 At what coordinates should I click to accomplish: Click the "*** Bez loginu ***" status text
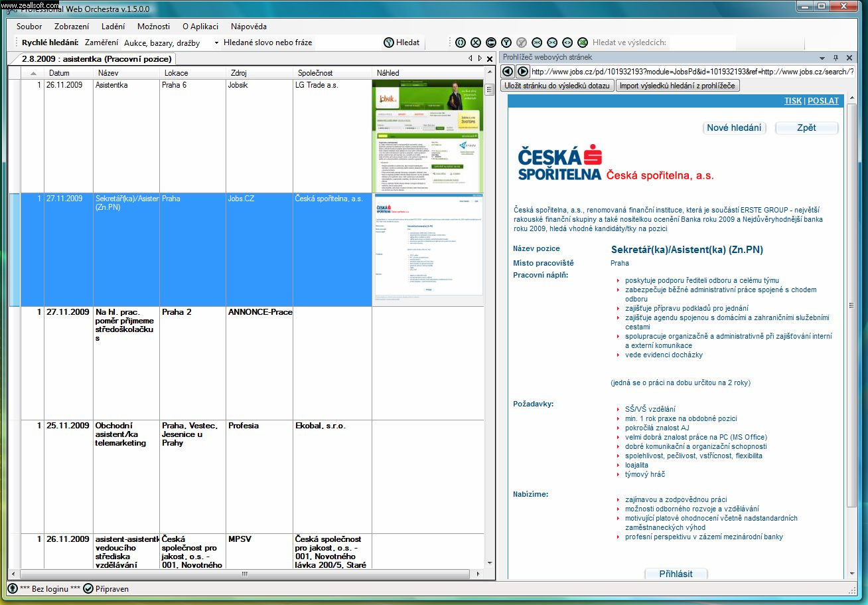pos(50,588)
